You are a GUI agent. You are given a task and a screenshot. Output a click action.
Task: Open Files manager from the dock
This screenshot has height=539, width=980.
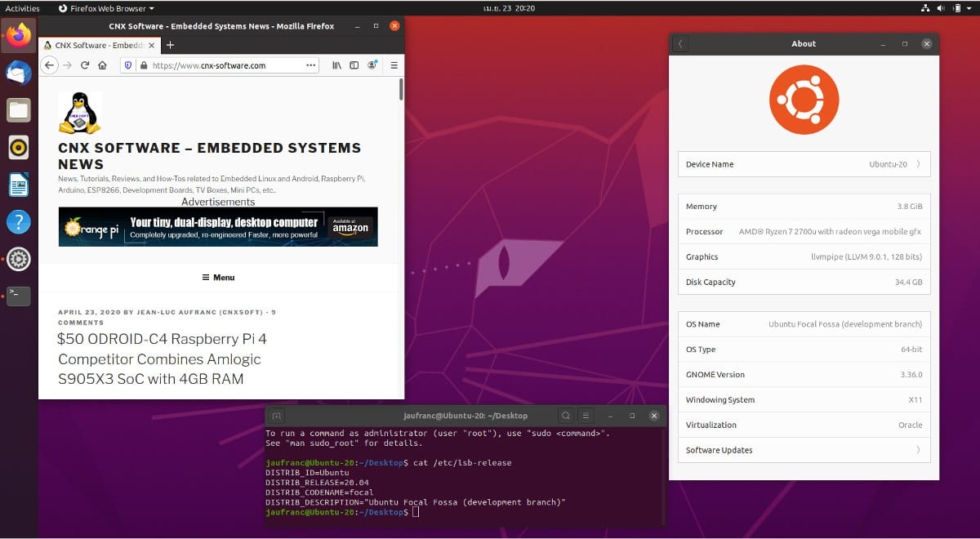pyautogui.click(x=19, y=110)
